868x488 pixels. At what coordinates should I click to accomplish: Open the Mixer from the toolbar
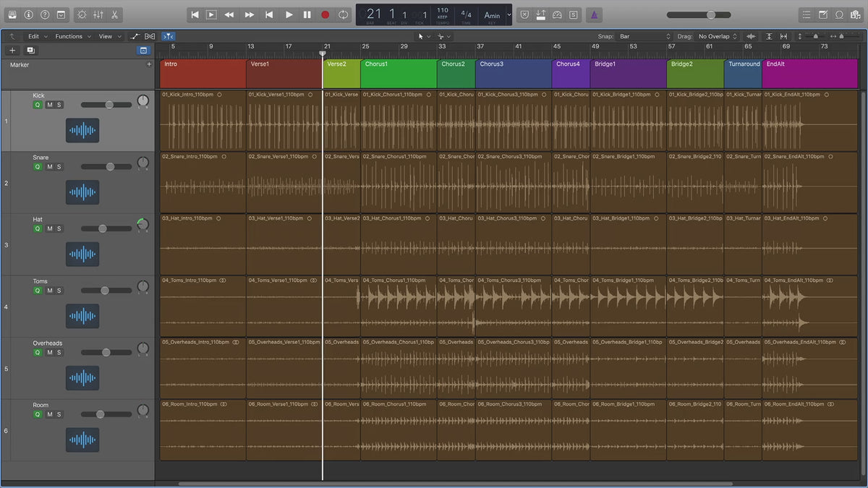pos(99,14)
